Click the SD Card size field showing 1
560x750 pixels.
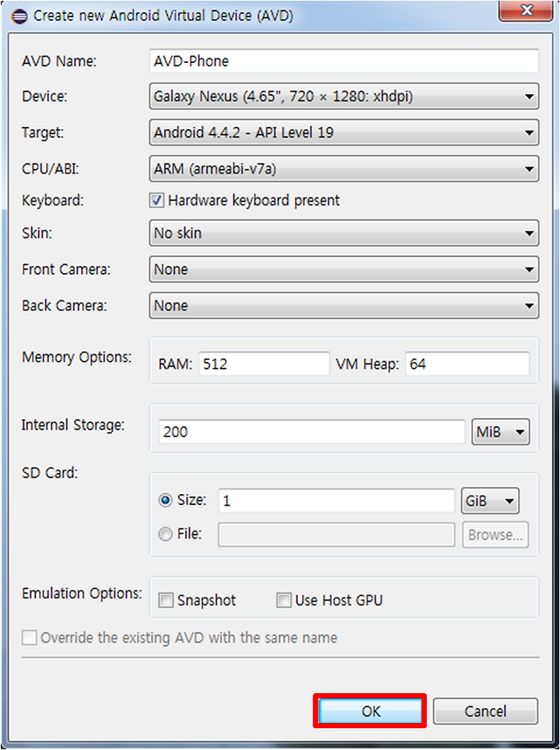click(x=336, y=501)
